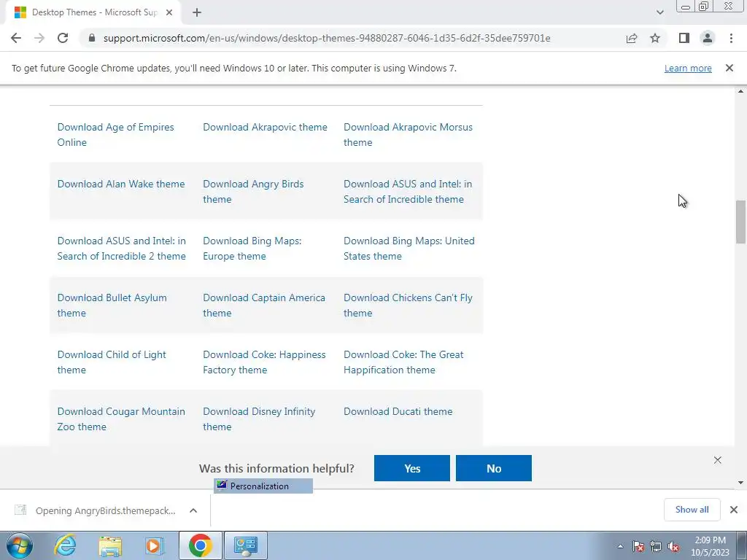Screen dimensions: 747x560
Task: Open the Windows Start menu
Action: click(20, 545)
